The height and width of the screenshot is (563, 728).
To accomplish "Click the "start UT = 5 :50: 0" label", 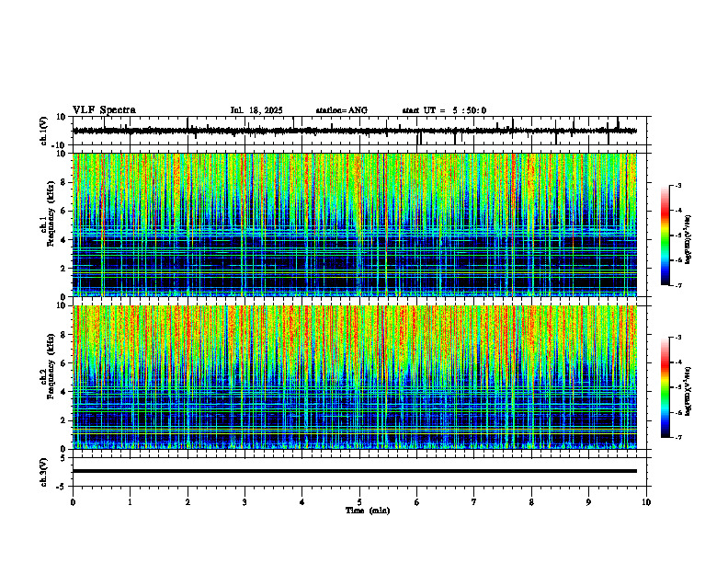I will (444, 110).
